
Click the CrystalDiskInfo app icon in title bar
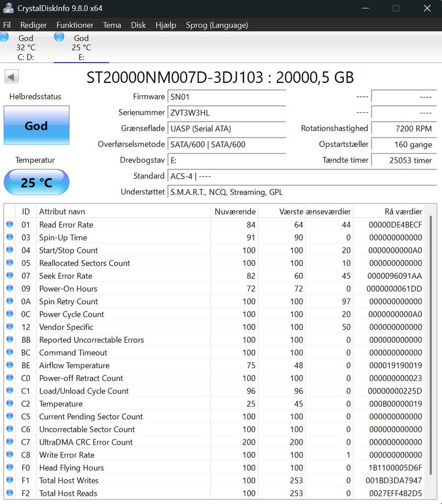[x=8, y=8]
